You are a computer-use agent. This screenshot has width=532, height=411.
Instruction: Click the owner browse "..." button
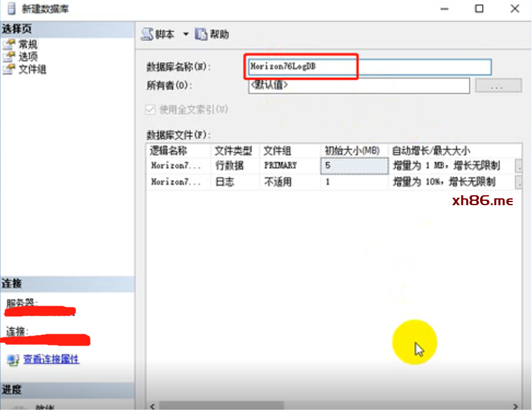[498, 86]
